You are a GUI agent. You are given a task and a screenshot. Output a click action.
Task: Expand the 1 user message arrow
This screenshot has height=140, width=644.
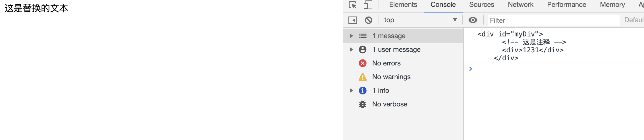[352, 50]
